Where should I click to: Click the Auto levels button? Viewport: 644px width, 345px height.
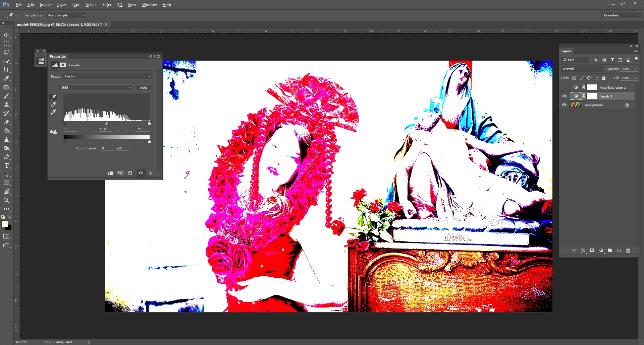coord(144,88)
